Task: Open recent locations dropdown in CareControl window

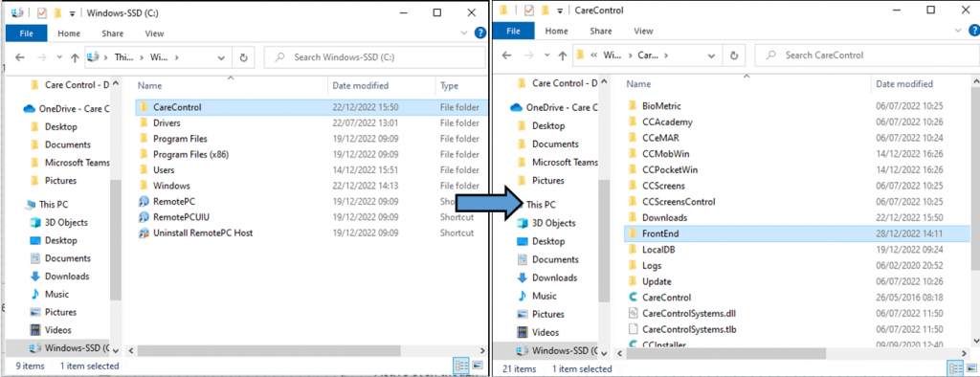Action: 547,55
